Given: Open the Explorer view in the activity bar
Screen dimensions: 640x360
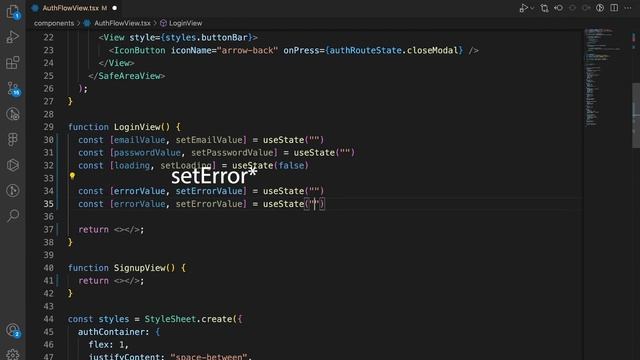Looking at the screenshot, I should click(13, 12).
